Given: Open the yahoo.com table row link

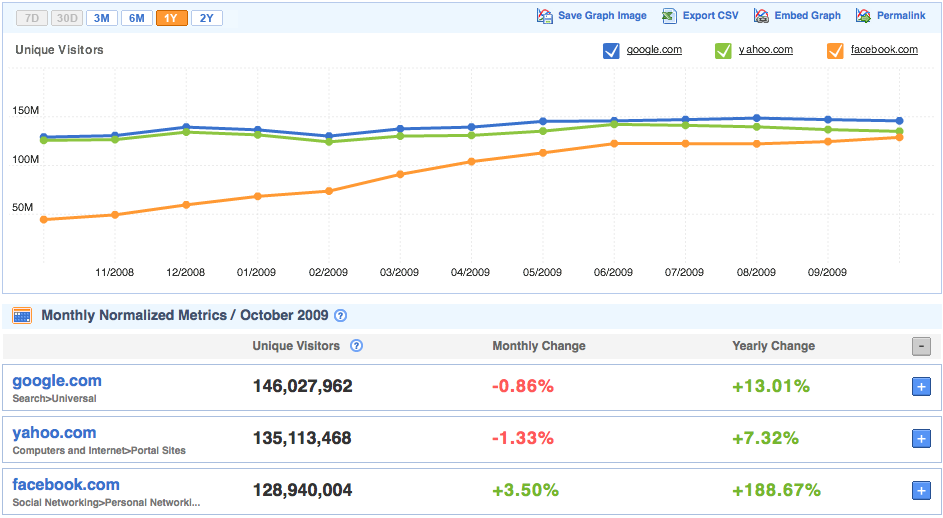Looking at the screenshot, I should (x=54, y=433).
